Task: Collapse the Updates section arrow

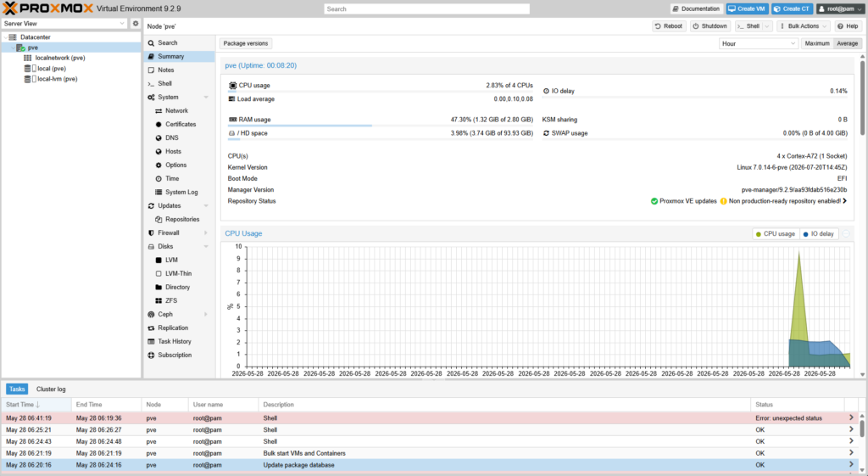Action: 206,205
